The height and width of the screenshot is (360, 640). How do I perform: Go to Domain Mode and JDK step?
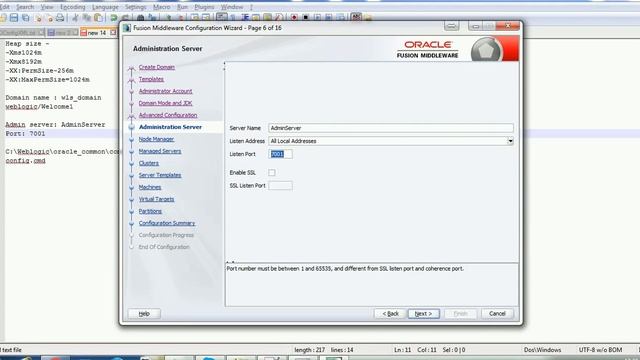(165, 103)
